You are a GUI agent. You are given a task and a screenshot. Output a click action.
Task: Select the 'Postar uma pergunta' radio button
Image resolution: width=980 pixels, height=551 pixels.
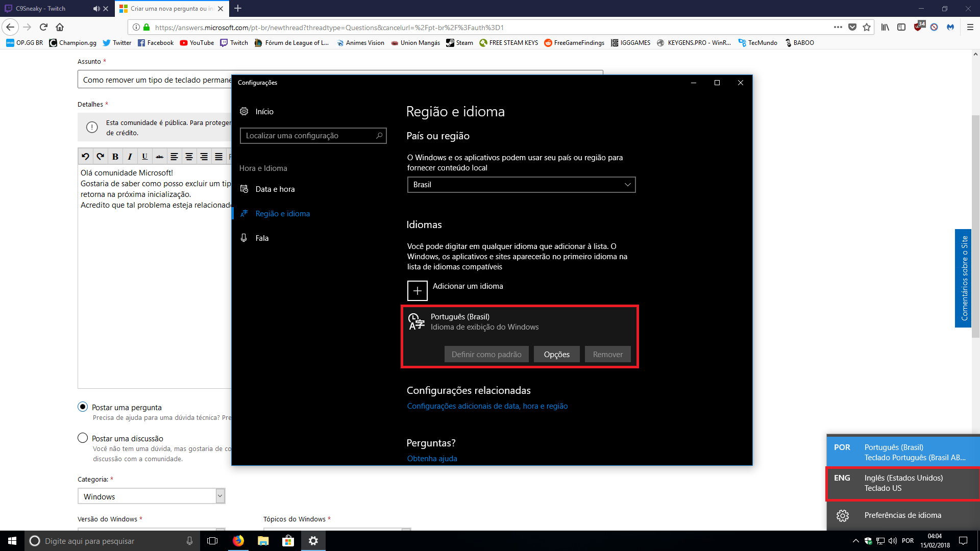click(83, 407)
